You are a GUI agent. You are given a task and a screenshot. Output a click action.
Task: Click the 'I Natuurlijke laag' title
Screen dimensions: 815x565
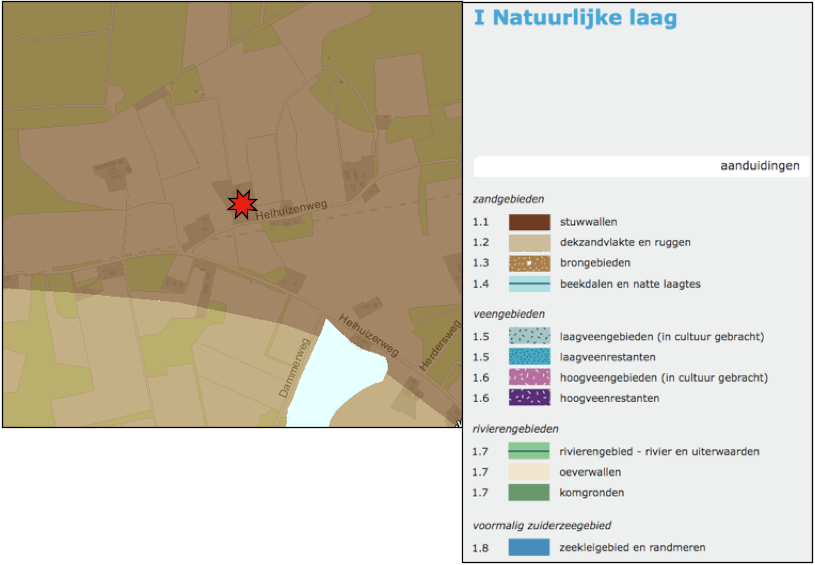[x=575, y=18]
